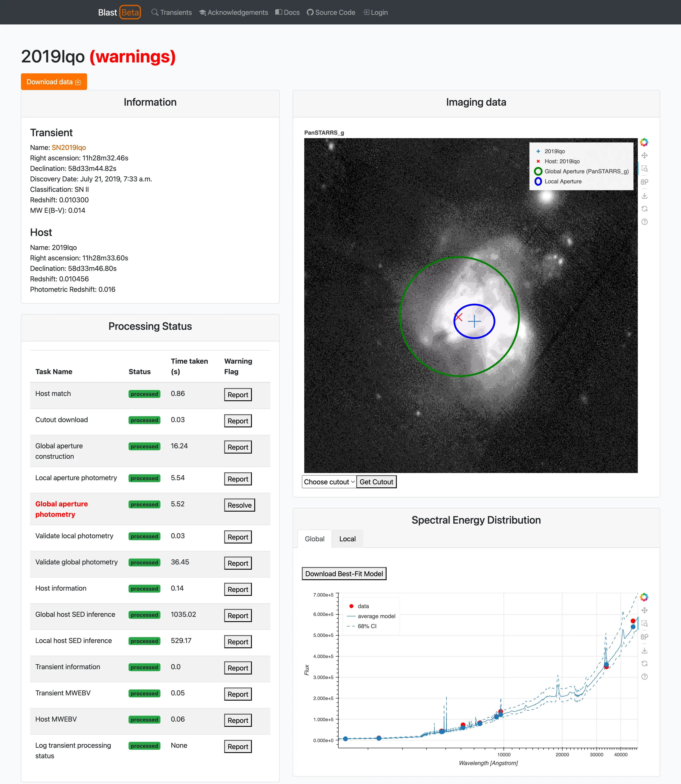Screen dimensions: 681x784
Task: Activate Box Zoom tool on PanSTARRS image
Action: [x=645, y=169]
